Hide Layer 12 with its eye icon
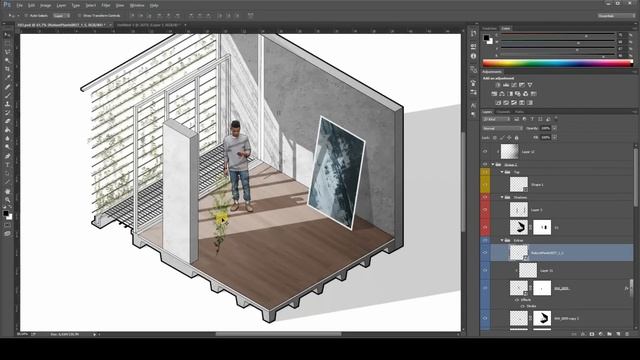Viewport: 640px width, 360px height. click(485, 151)
